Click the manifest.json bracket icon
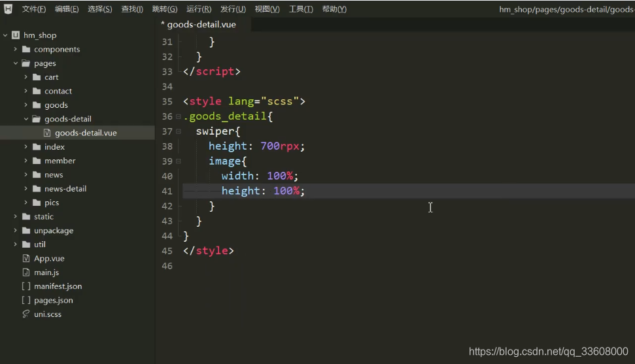Screen dimensions: 635x364 [x=26, y=286]
